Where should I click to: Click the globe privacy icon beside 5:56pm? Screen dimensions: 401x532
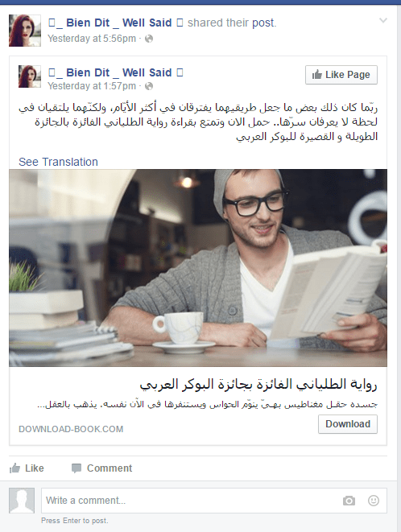(x=149, y=39)
